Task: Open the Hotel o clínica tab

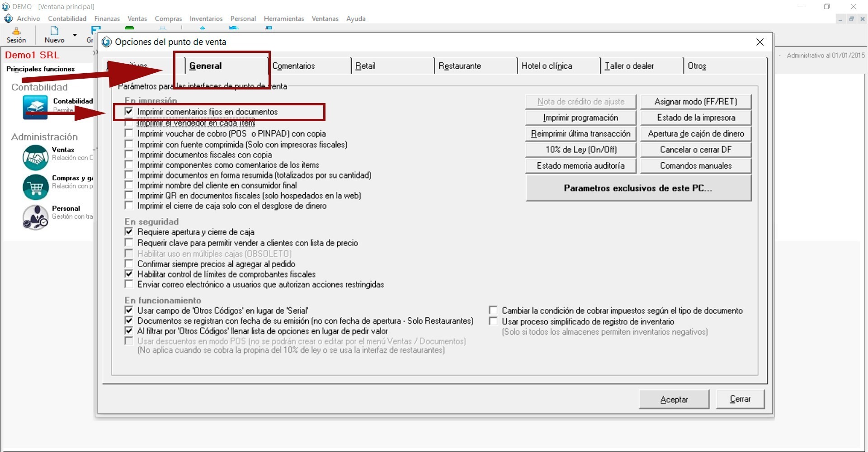Action: coord(547,66)
